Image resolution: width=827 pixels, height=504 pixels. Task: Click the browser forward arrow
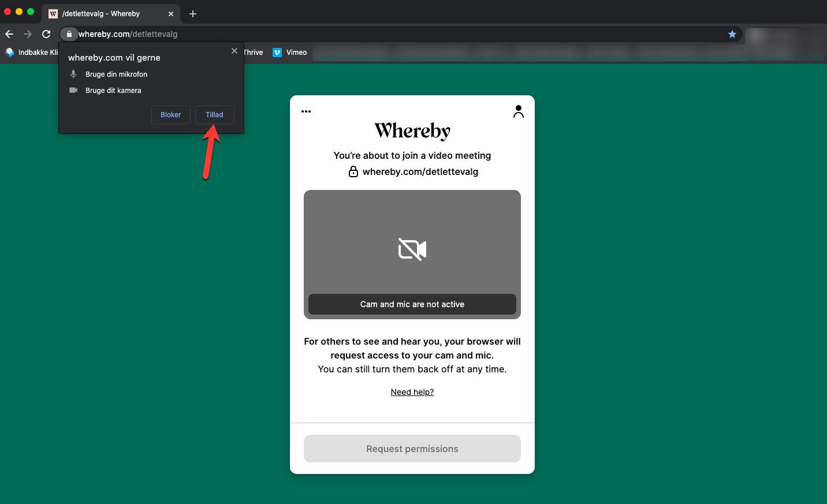point(28,34)
